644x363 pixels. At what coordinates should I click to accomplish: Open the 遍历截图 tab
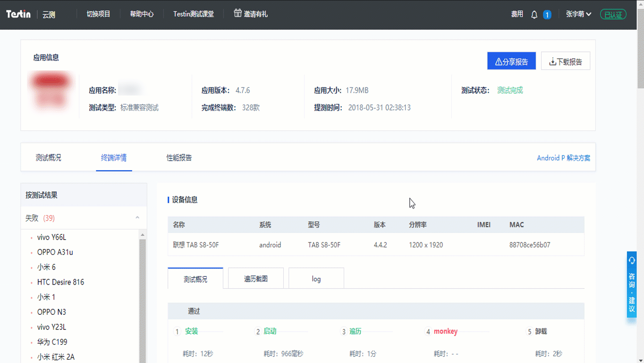256,278
